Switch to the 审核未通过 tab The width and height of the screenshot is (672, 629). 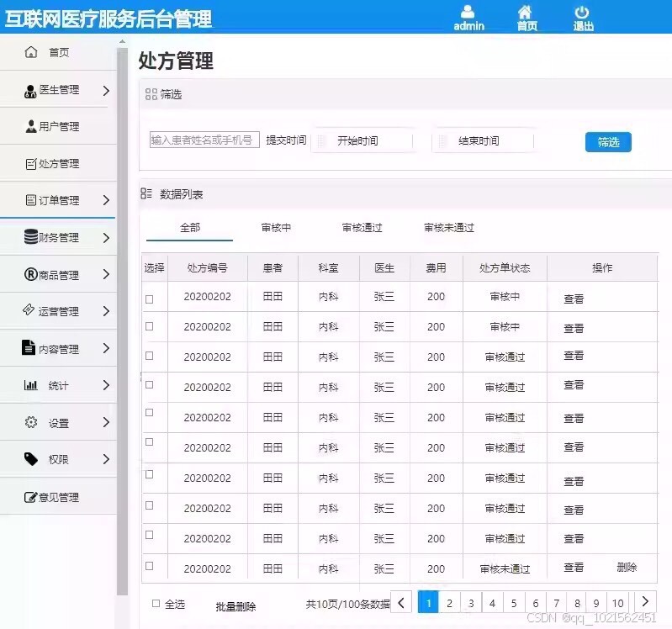(x=449, y=228)
